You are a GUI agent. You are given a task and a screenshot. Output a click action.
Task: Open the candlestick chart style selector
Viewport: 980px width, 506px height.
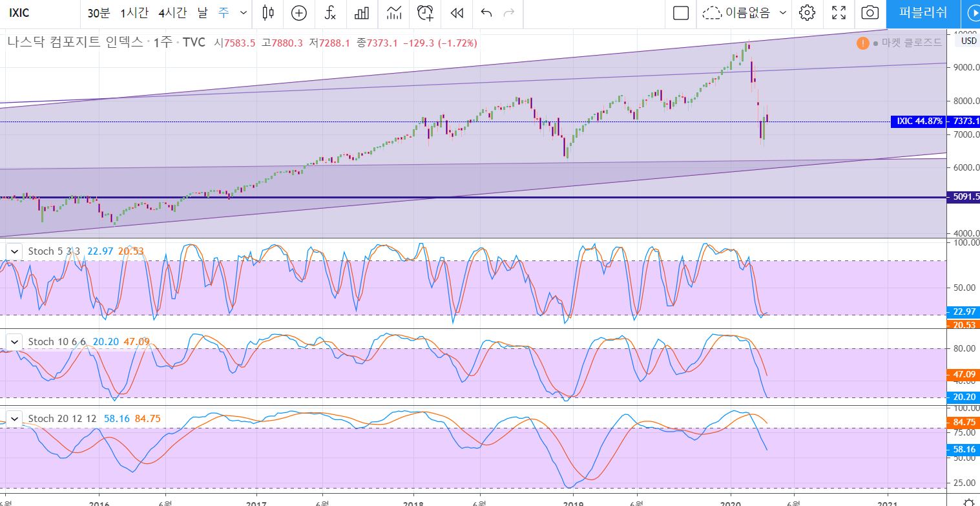pos(269,12)
